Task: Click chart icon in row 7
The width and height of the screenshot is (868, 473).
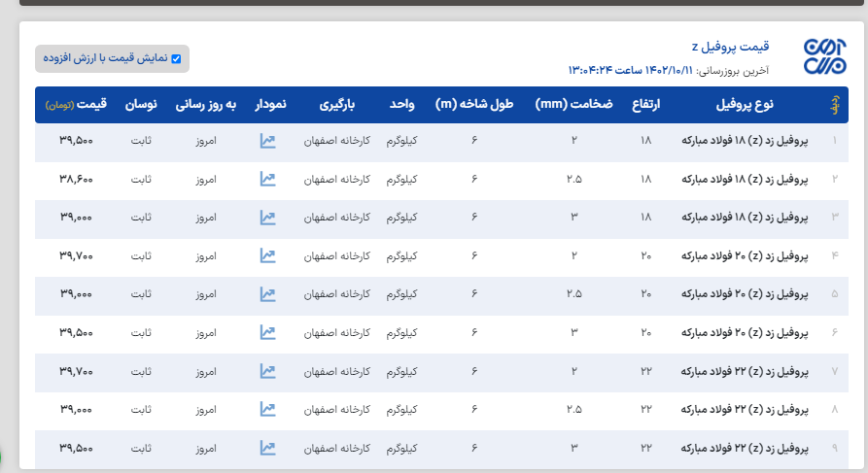Action: [x=268, y=371]
